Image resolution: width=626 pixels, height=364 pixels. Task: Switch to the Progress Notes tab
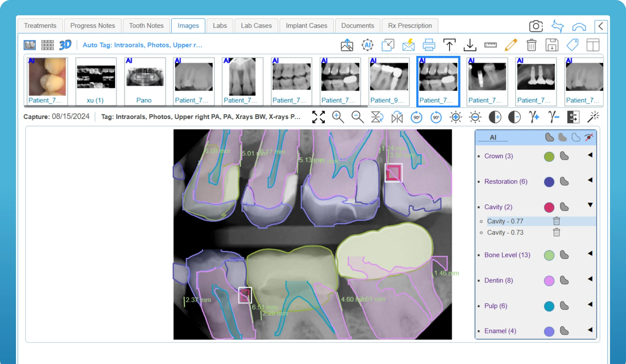92,26
